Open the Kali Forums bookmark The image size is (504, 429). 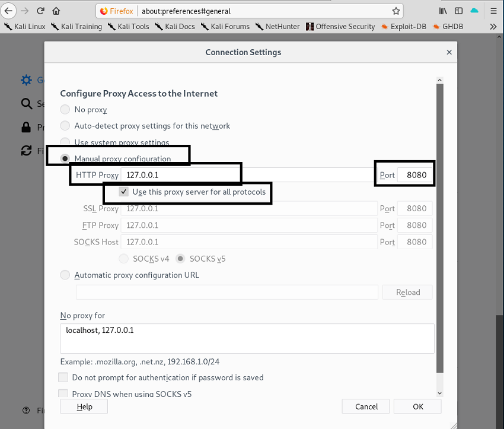click(x=225, y=26)
